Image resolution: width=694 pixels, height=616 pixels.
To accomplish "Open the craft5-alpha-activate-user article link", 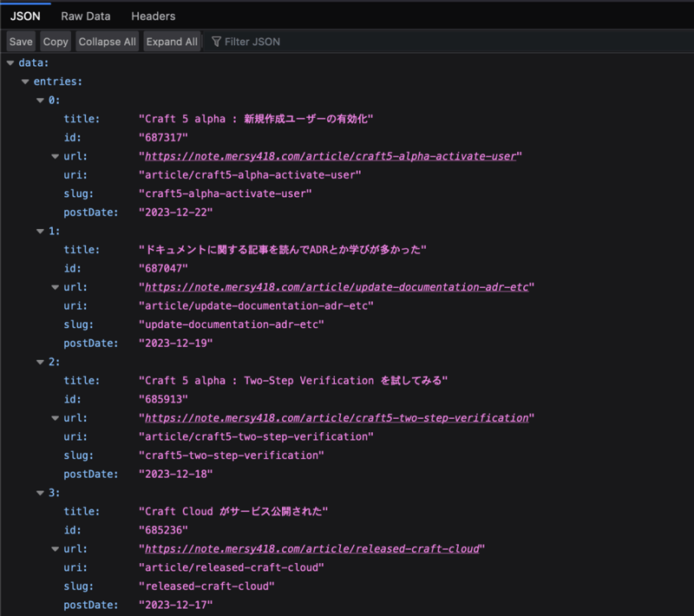I will [331, 156].
